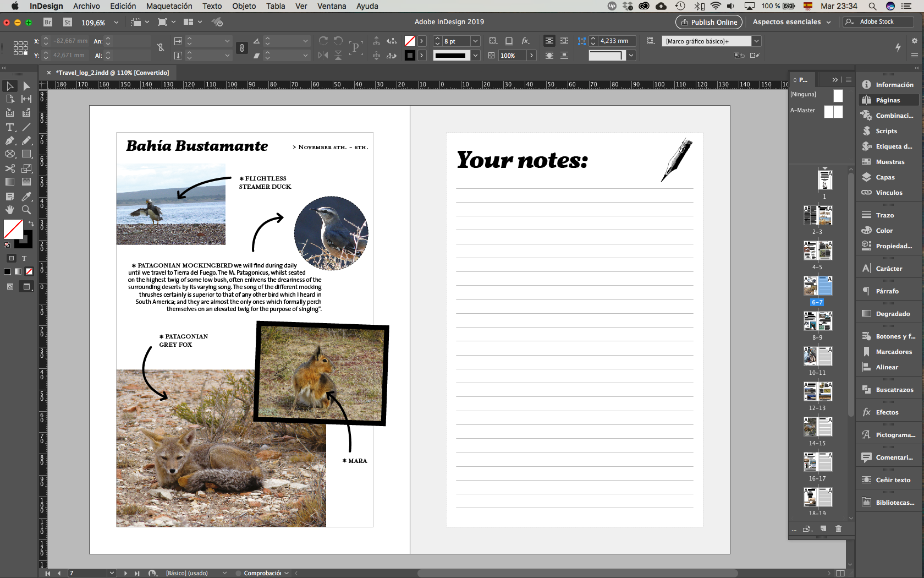Apply None to fill in toolbox

point(29,271)
